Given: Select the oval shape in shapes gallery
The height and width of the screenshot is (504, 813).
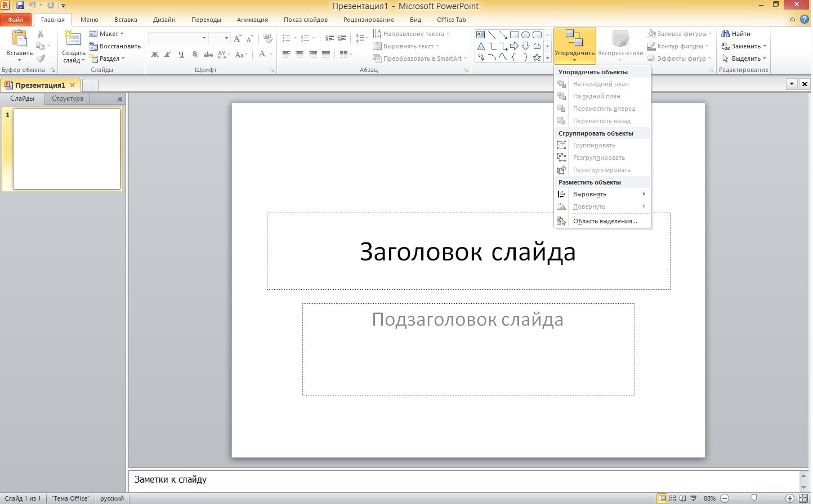Looking at the screenshot, I should pos(526,35).
